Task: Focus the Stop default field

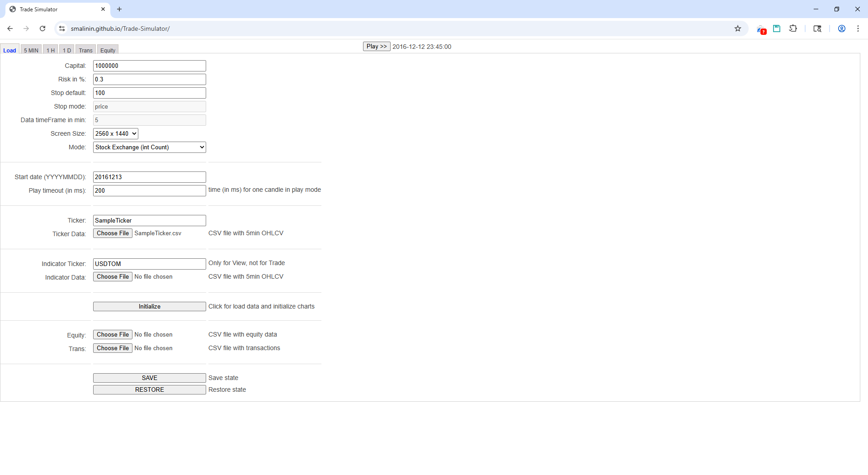Action: tap(150, 93)
